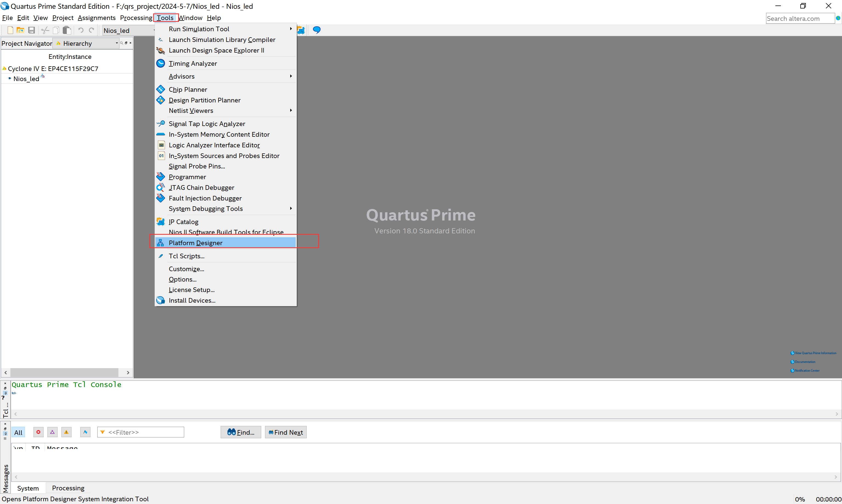
Task: Open the View Quartus Prime Information link
Action: [815, 353]
